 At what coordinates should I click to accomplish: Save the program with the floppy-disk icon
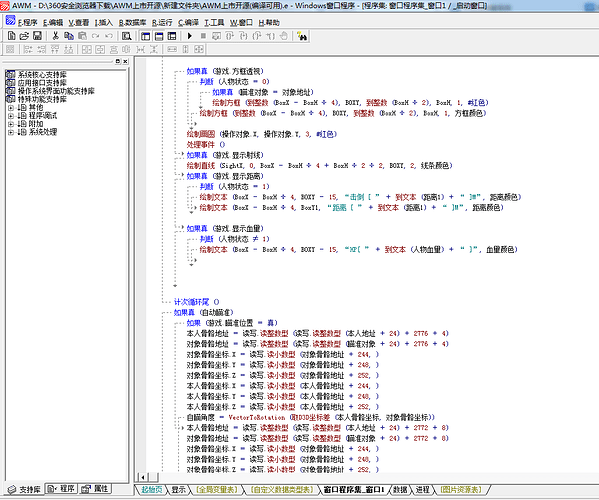[37, 36]
